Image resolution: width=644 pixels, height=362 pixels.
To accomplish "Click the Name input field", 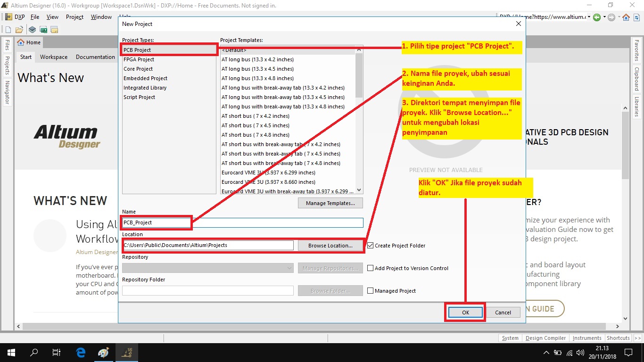I will click(243, 222).
